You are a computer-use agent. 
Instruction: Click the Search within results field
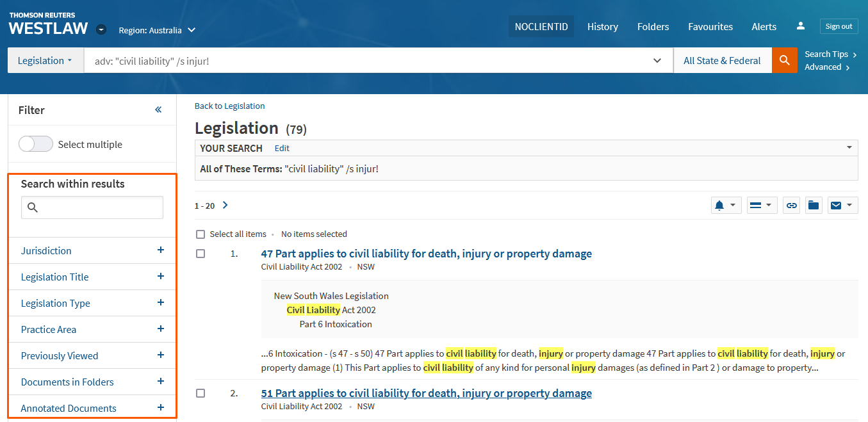click(99, 207)
